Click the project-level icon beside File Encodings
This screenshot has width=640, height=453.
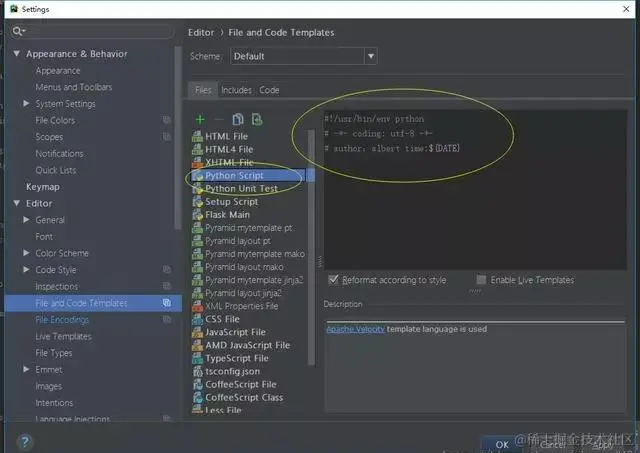click(x=167, y=320)
